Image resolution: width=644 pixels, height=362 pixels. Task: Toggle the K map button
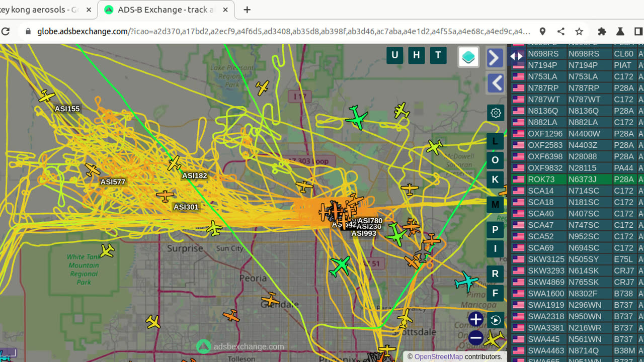pyautogui.click(x=495, y=179)
